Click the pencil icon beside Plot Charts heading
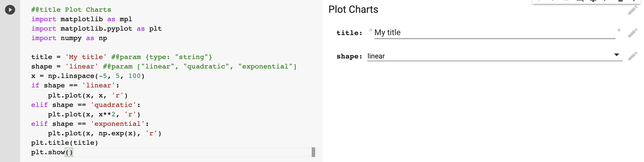 pos(633,10)
